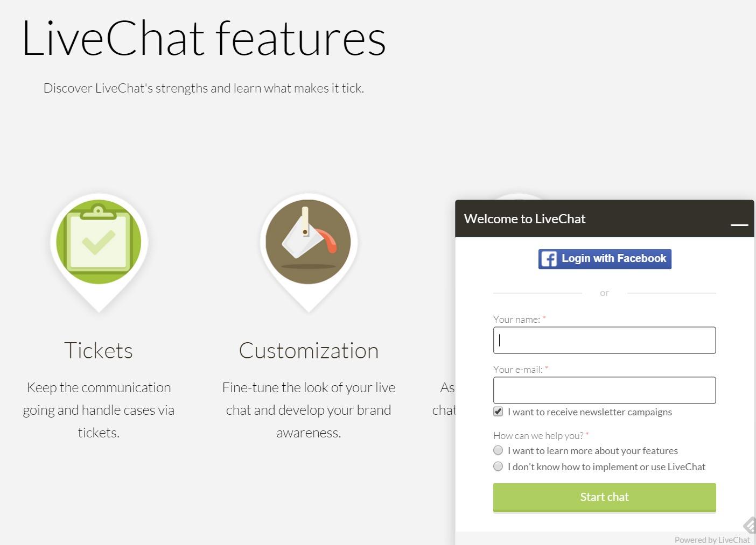Click the Powered by LiveChat link
This screenshot has width=756, height=545.
(x=712, y=540)
